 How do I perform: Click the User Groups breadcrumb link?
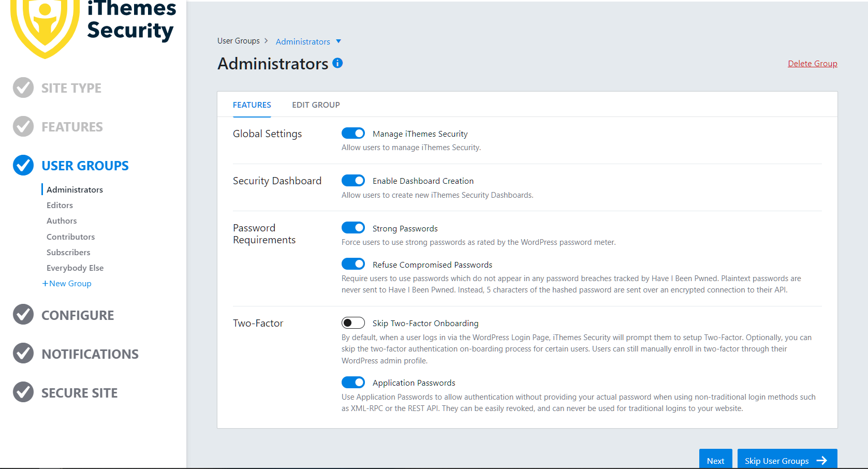click(239, 40)
